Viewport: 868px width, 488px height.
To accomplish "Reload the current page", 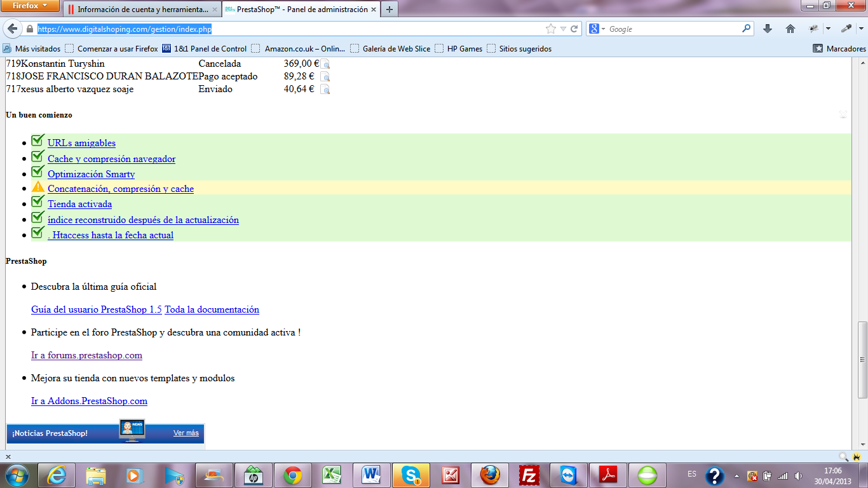I will tap(574, 29).
